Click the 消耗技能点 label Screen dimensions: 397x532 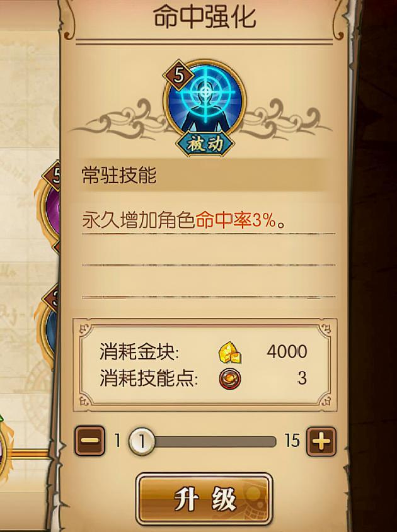149,378
